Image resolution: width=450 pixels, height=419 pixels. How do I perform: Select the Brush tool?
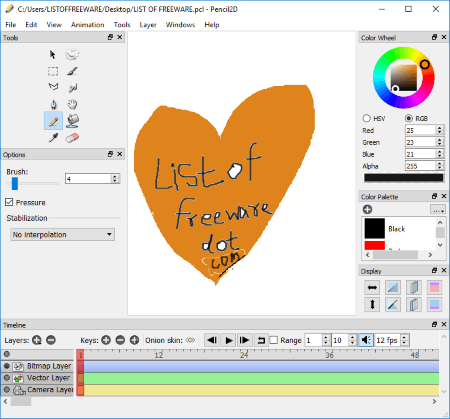pos(72,71)
